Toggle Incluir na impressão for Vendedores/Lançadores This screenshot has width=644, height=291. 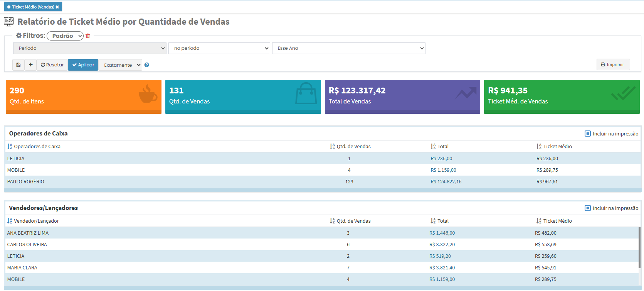pyautogui.click(x=587, y=208)
